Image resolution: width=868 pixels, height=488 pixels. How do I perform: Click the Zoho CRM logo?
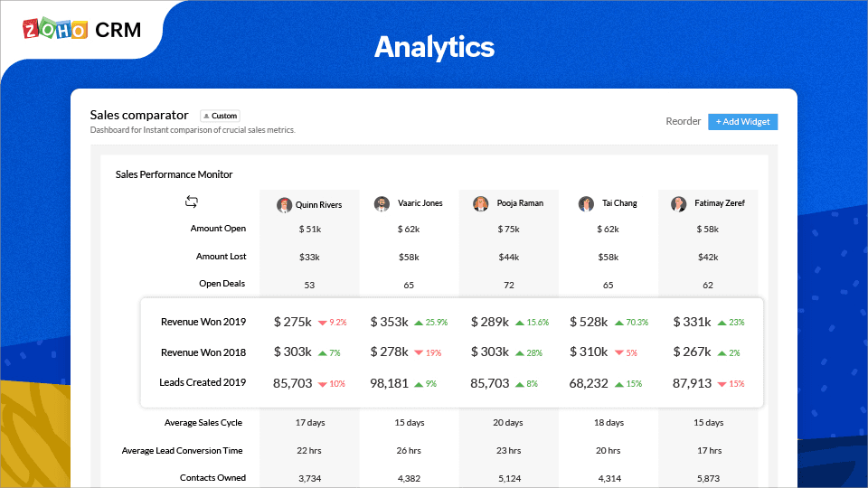click(x=82, y=29)
